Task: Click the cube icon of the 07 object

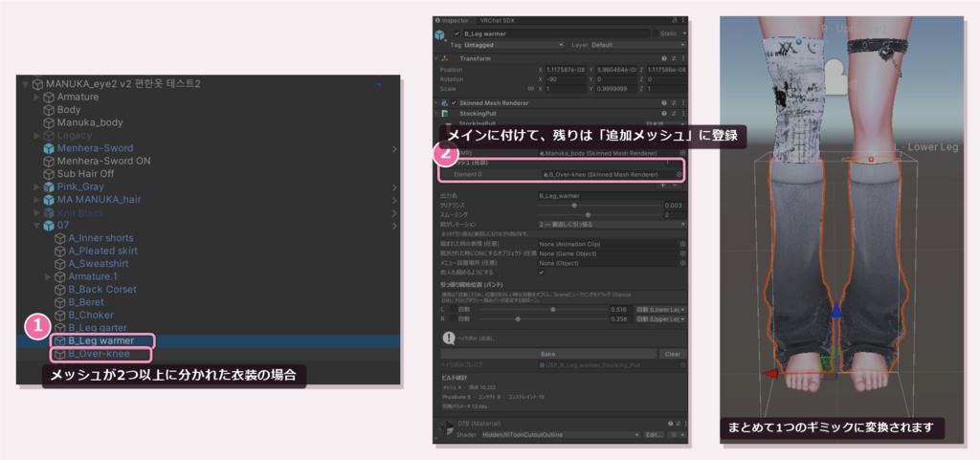Action: [48, 226]
